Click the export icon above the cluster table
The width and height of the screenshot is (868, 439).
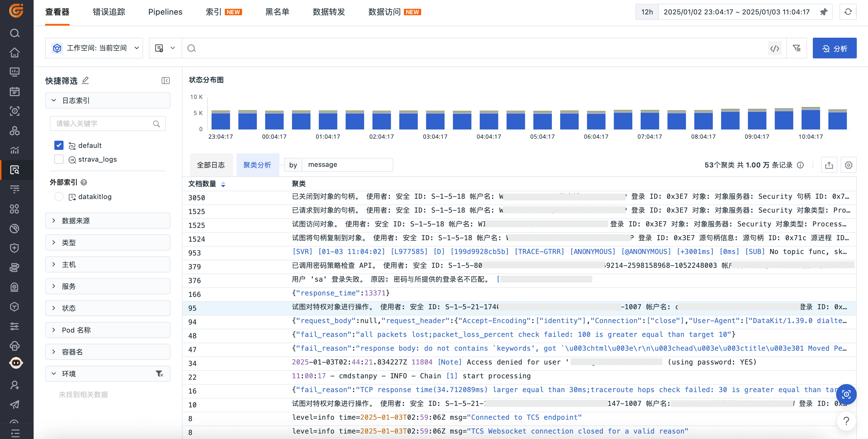pos(829,165)
